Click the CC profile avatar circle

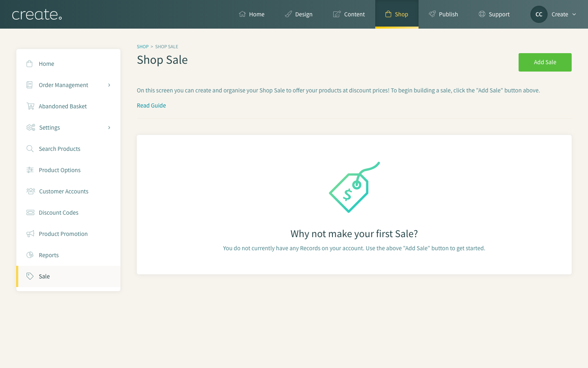(539, 14)
